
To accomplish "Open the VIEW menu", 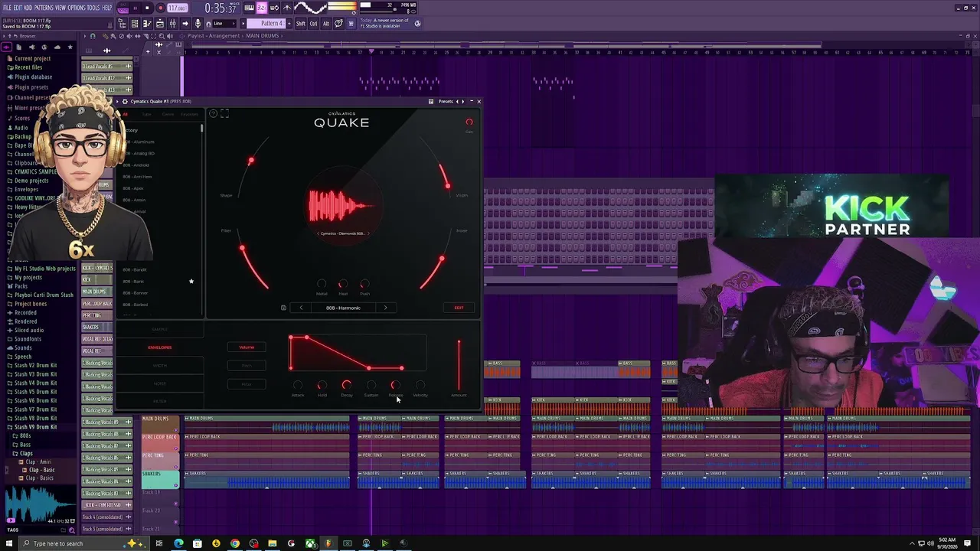I will tap(60, 8).
